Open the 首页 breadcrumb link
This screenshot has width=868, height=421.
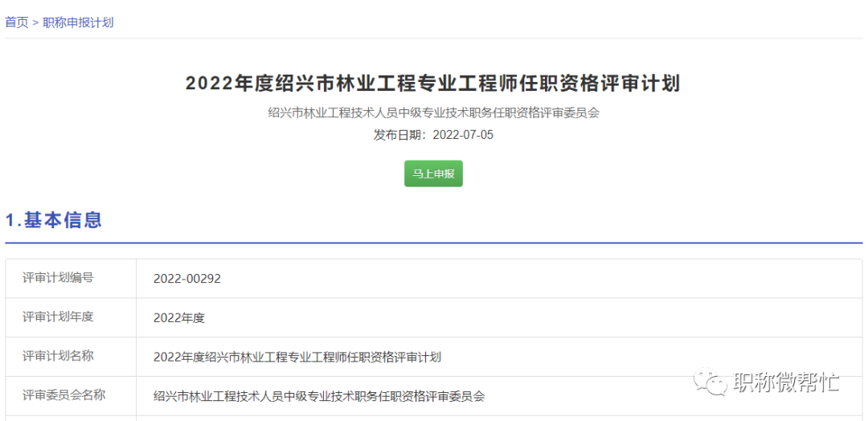tap(17, 22)
